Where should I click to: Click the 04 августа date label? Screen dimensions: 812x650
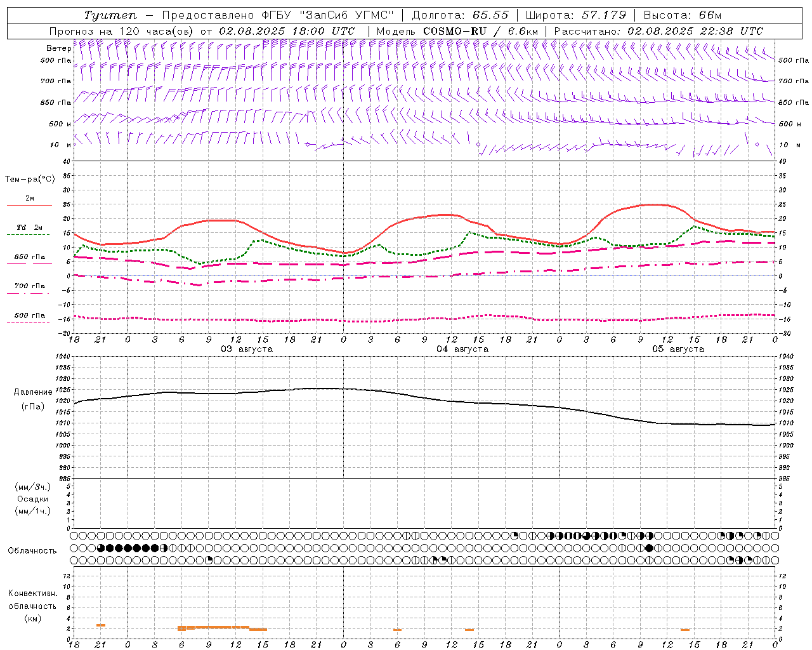point(462,349)
